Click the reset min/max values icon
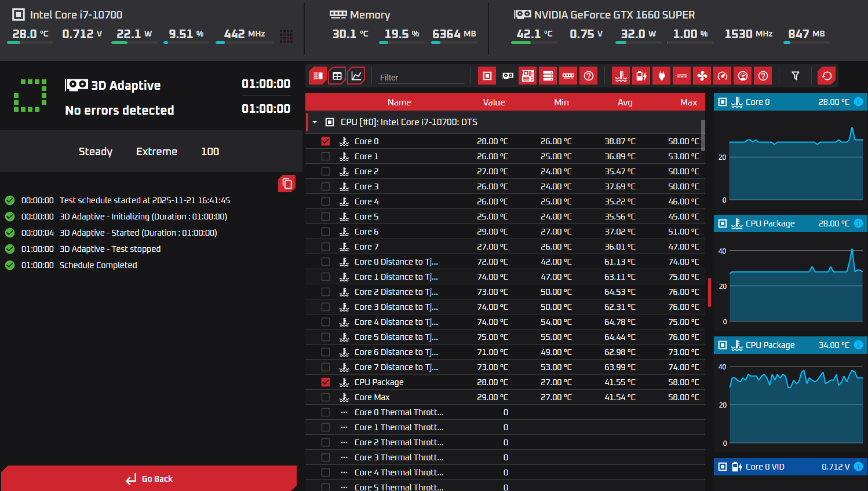The width and height of the screenshot is (868, 491). point(827,76)
